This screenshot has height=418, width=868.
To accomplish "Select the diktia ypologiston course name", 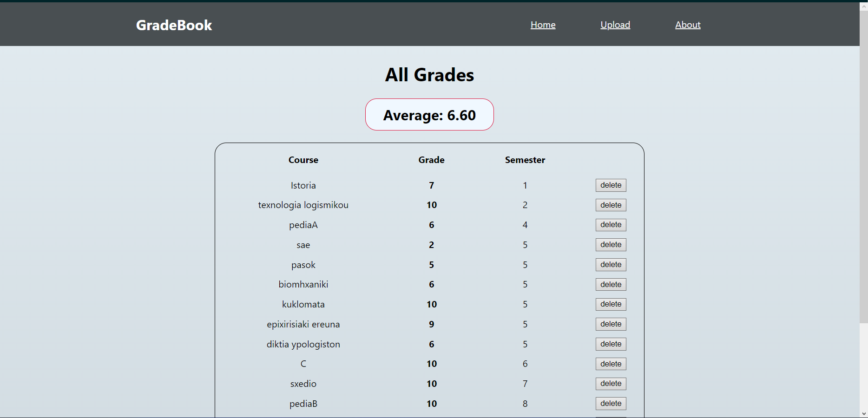I will (303, 344).
